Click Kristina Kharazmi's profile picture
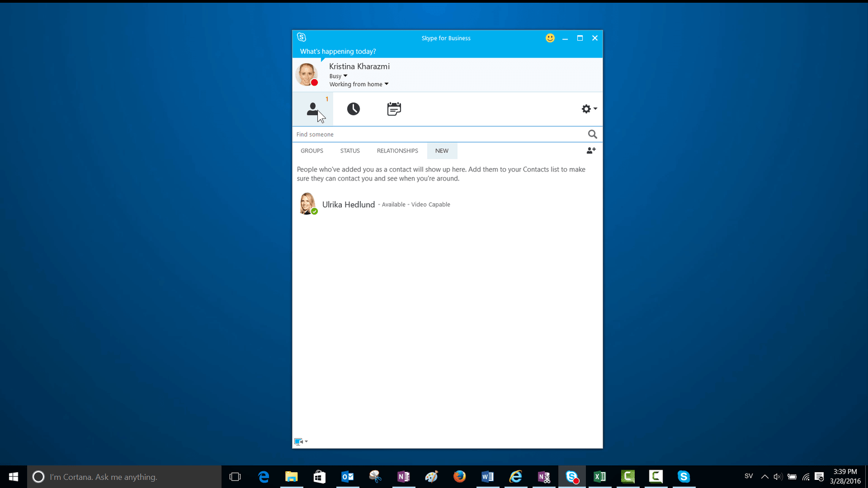The width and height of the screenshot is (868, 488). coord(307,74)
